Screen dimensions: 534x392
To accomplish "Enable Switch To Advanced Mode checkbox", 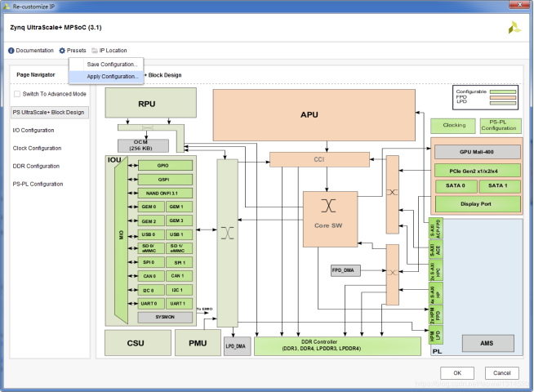I will 16,94.
